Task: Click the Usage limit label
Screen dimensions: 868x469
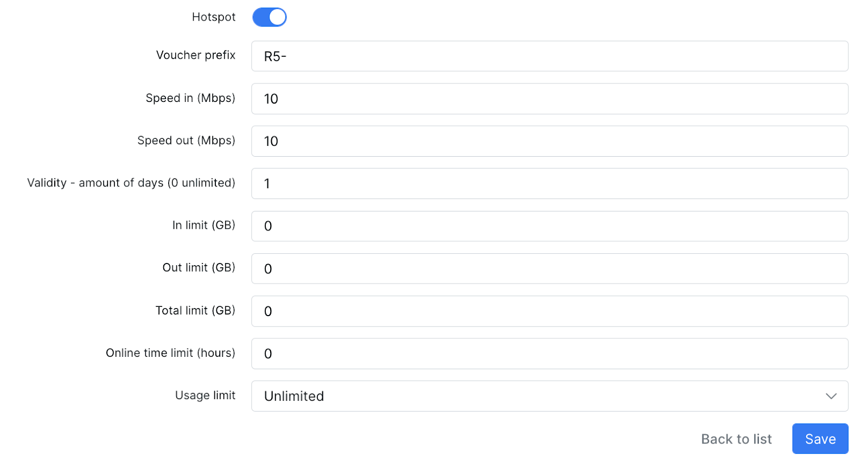Action: pyautogui.click(x=205, y=395)
